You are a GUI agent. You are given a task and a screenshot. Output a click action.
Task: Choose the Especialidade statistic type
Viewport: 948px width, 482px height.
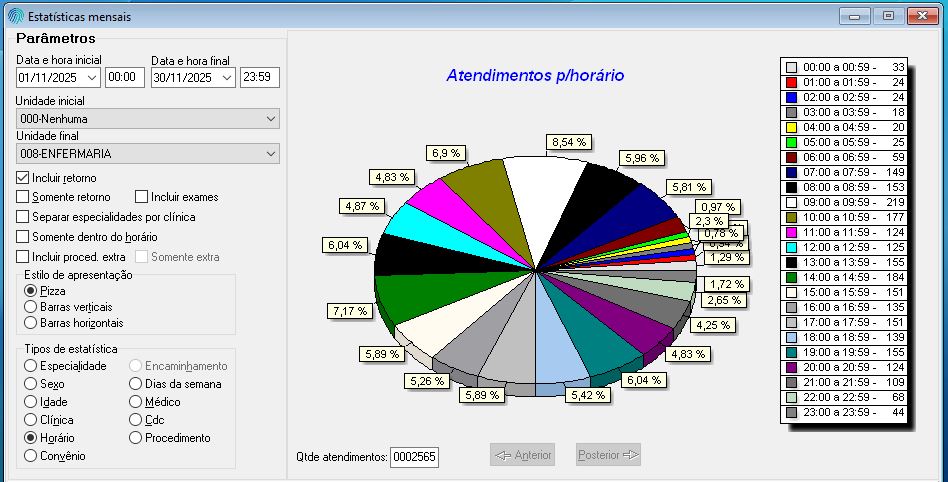(x=31, y=366)
